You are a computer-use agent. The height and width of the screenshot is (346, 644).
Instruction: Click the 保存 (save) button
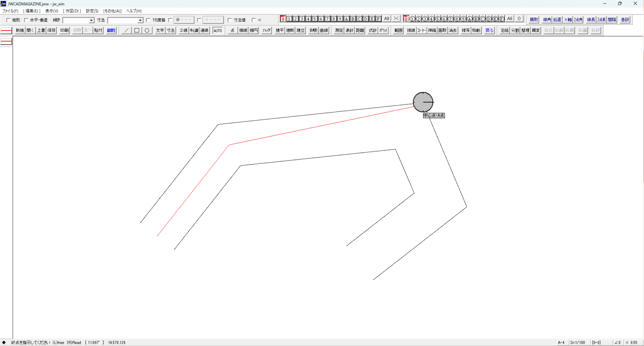[51, 31]
